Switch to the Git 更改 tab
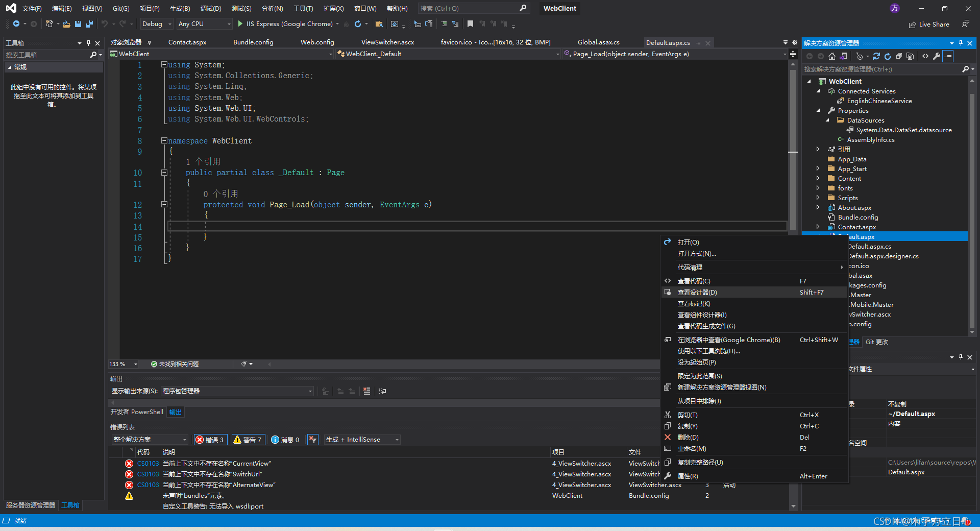 (877, 342)
